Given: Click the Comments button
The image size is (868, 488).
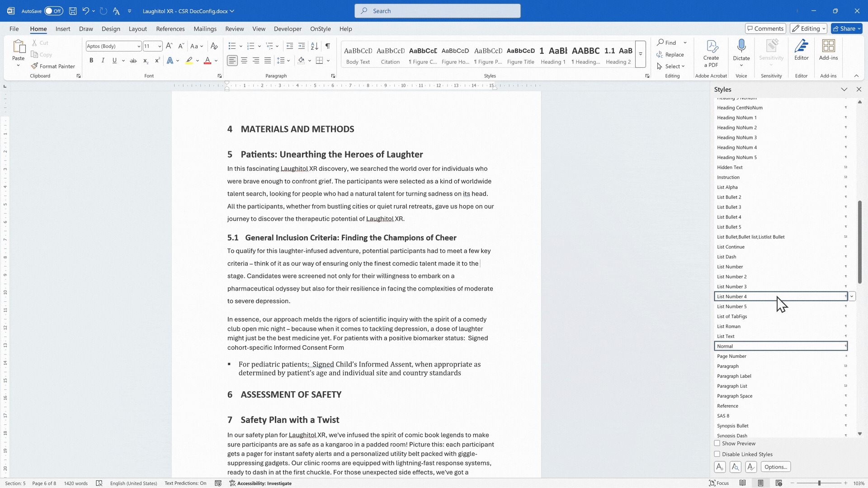Looking at the screenshot, I should (x=765, y=28).
